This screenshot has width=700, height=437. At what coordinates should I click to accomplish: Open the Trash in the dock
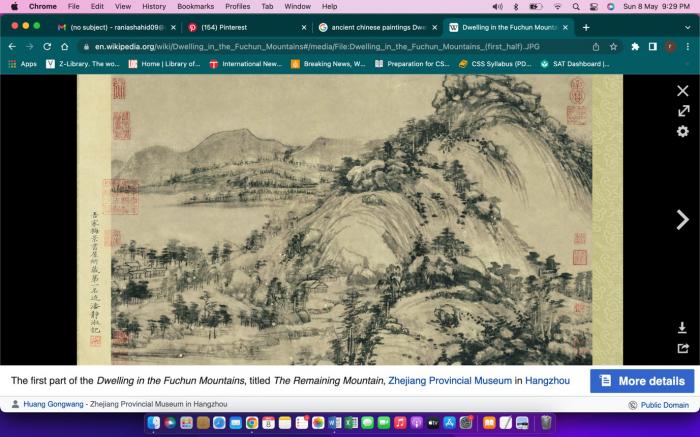[546, 422]
